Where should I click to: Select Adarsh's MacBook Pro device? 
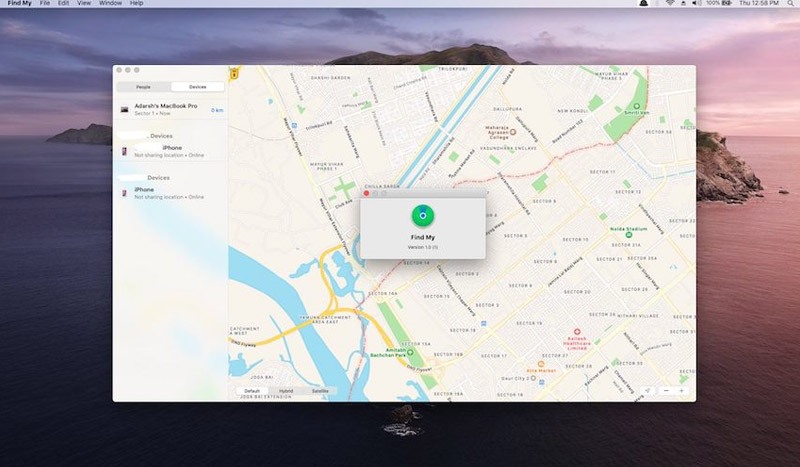click(x=170, y=109)
